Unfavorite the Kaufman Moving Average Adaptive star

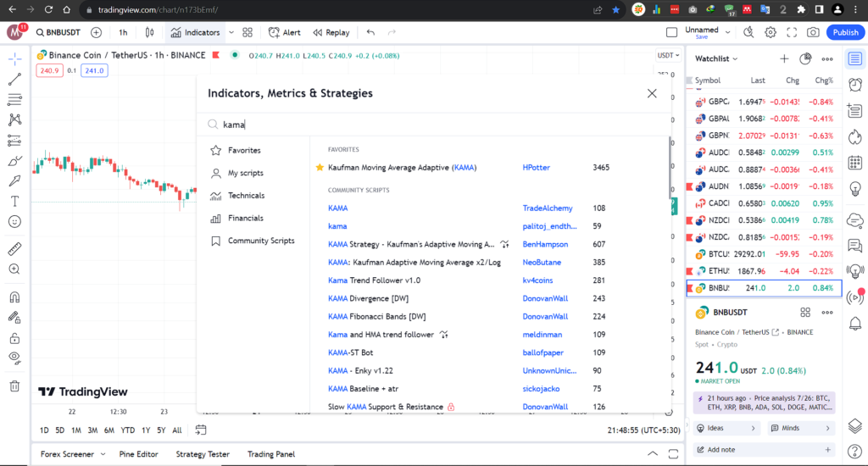[320, 168]
